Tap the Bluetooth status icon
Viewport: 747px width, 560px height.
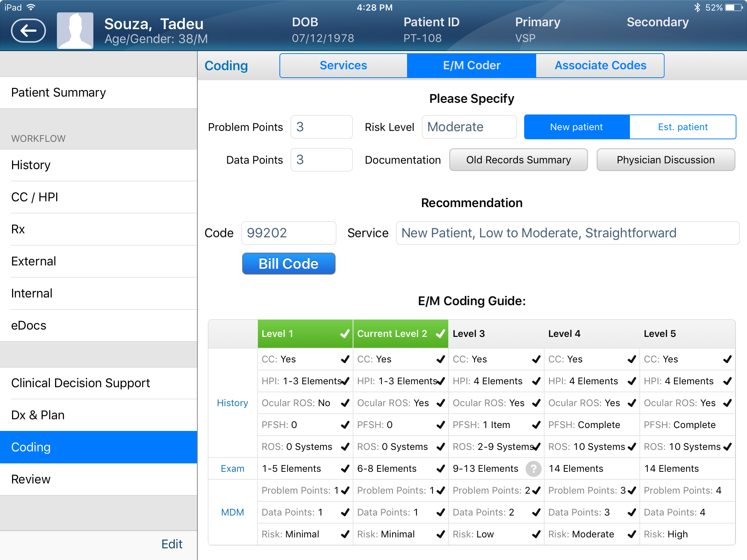pyautogui.click(x=697, y=8)
